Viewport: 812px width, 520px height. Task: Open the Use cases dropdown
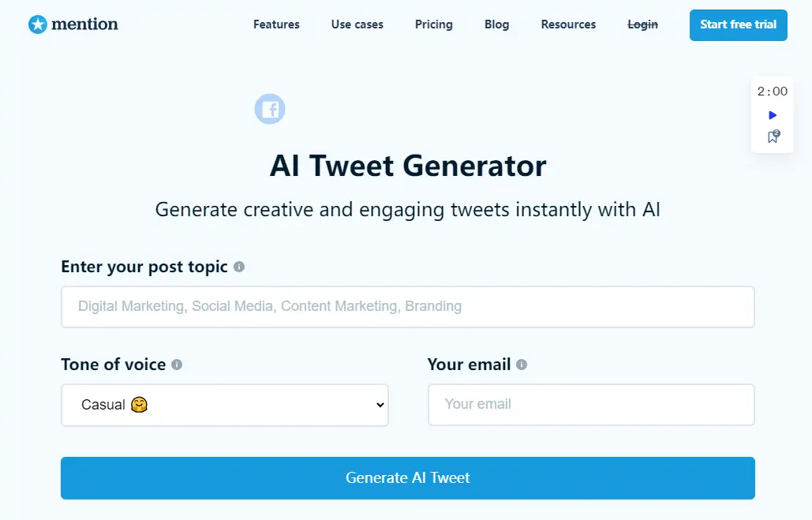357,24
